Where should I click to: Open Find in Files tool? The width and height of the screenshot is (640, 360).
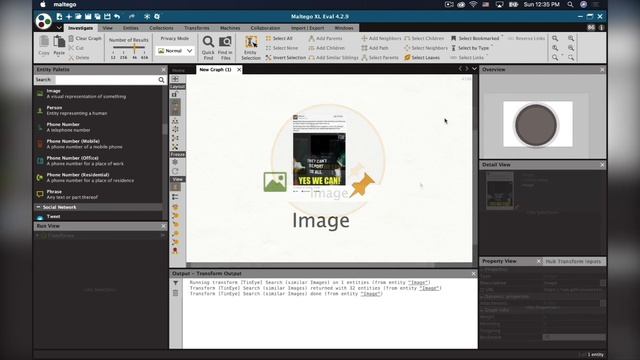tap(225, 47)
